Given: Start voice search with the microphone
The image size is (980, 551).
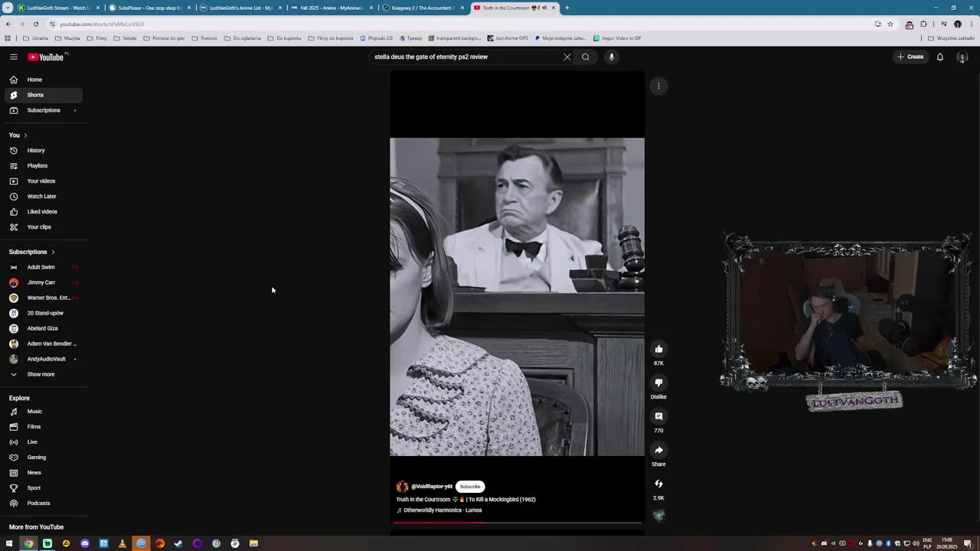Looking at the screenshot, I should click(x=611, y=57).
